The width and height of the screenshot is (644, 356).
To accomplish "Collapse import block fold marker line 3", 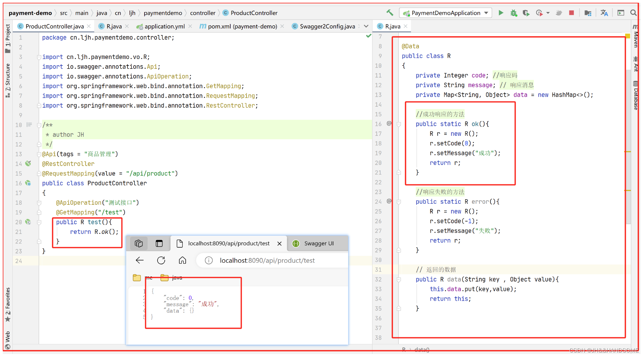I will click(39, 57).
